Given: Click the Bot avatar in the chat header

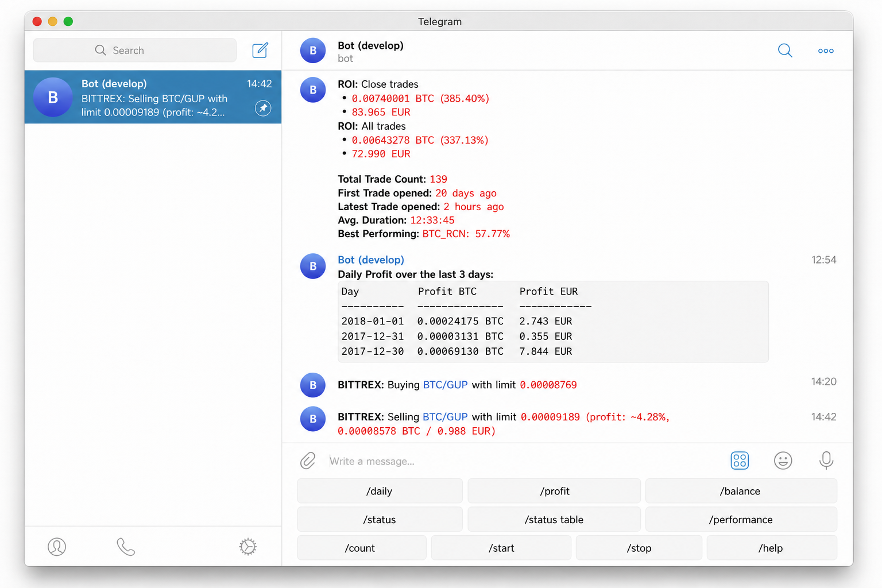Looking at the screenshot, I should 313,51.
